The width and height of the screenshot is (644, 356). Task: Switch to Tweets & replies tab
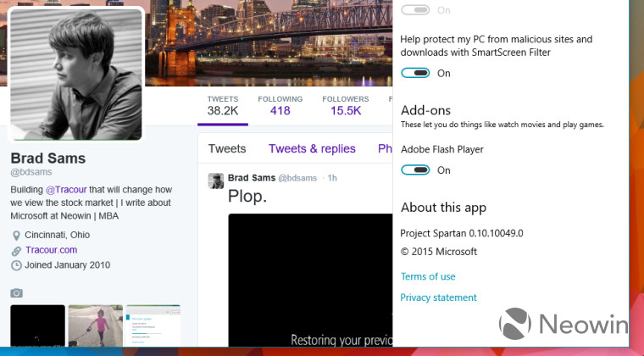pyautogui.click(x=312, y=148)
